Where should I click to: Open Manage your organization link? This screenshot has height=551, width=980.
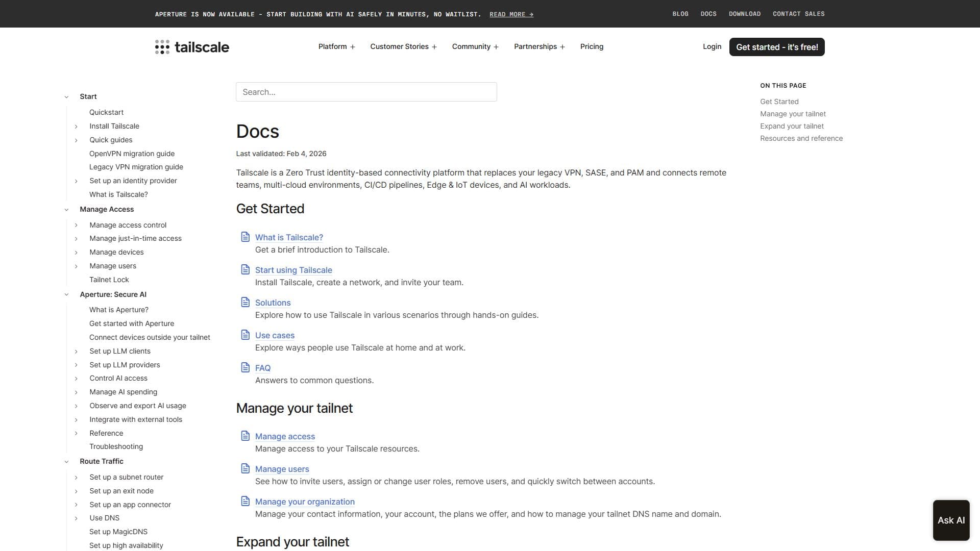[305, 502]
